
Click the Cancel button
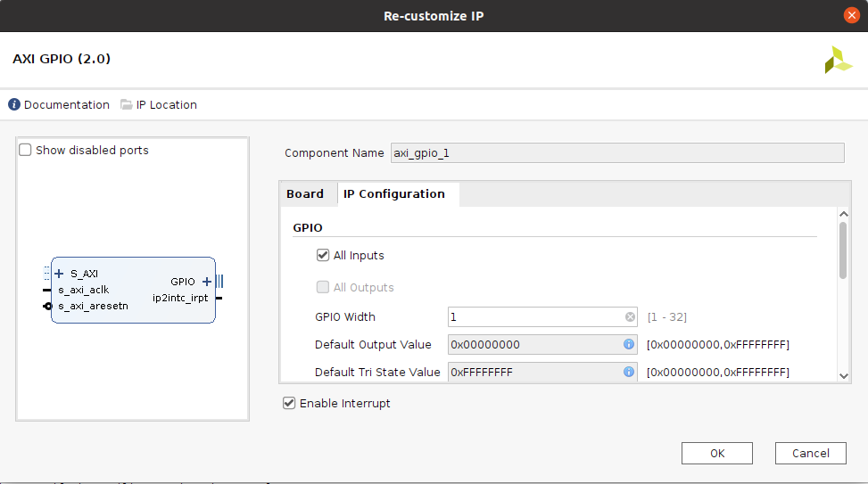coord(810,453)
